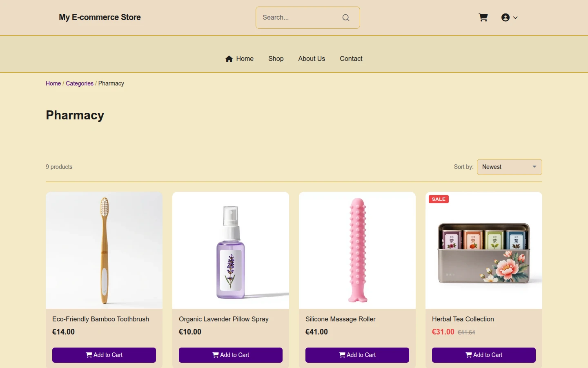Go to the Categories breadcrumb link
The image size is (588, 368).
point(80,83)
